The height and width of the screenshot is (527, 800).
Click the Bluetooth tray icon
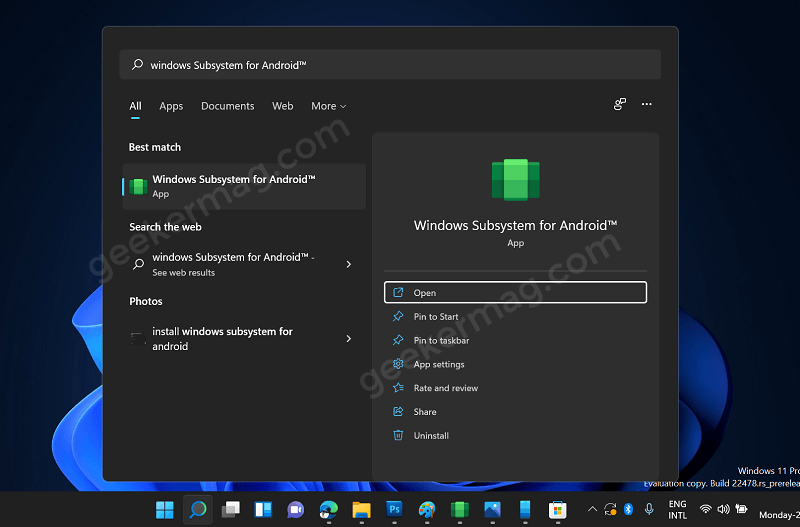pos(629,509)
